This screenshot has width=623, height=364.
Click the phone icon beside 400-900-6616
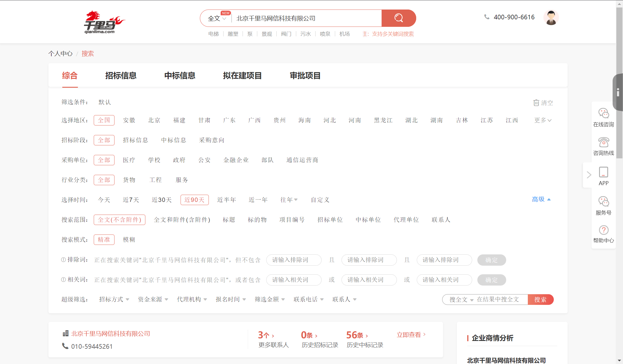point(487,17)
